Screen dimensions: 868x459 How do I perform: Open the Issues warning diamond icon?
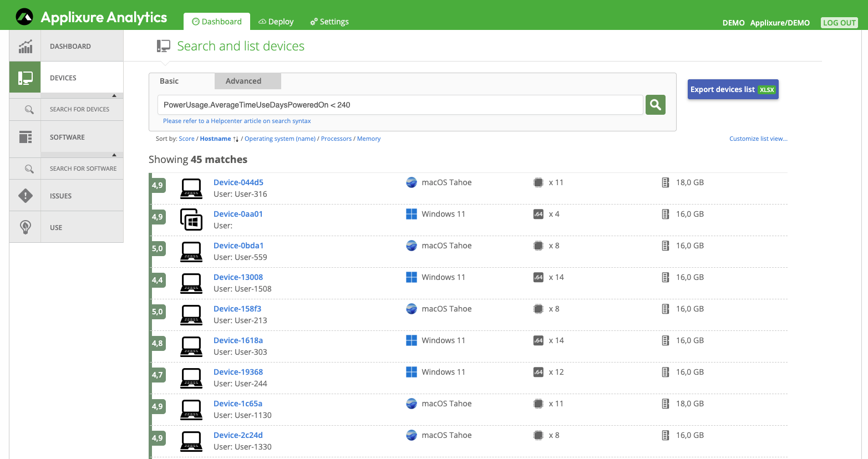click(x=26, y=196)
